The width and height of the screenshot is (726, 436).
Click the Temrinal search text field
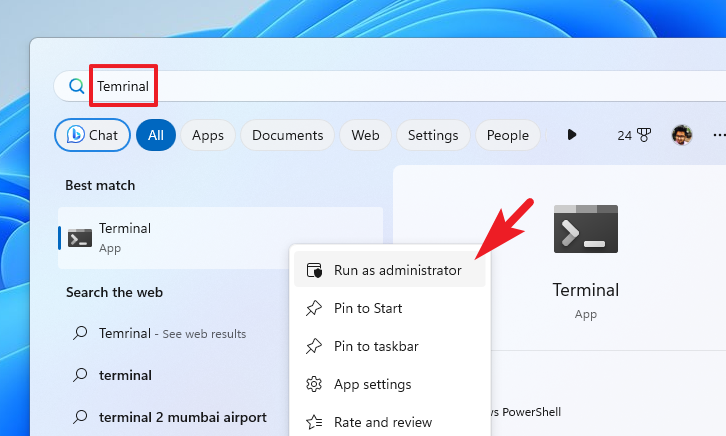[x=389, y=86]
